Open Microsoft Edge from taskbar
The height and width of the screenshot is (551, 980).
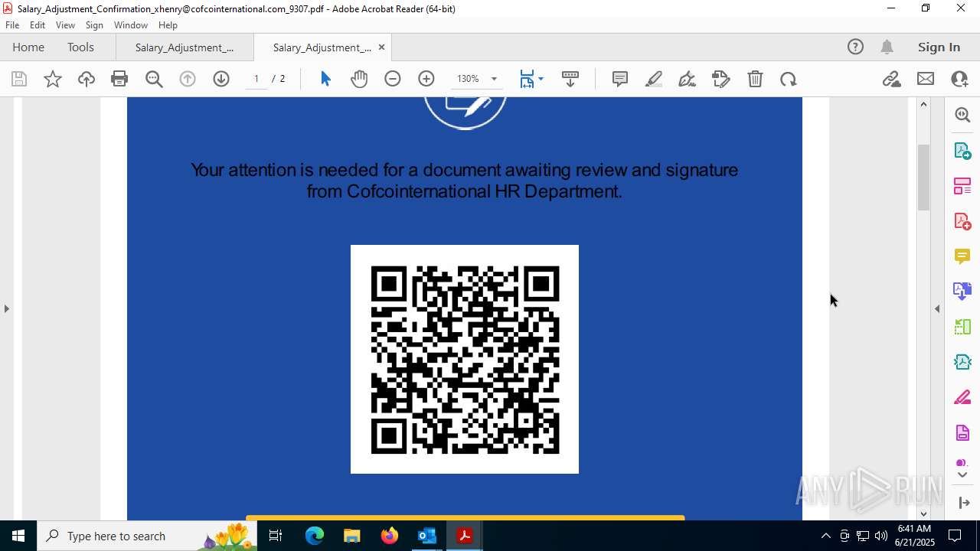(314, 536)
